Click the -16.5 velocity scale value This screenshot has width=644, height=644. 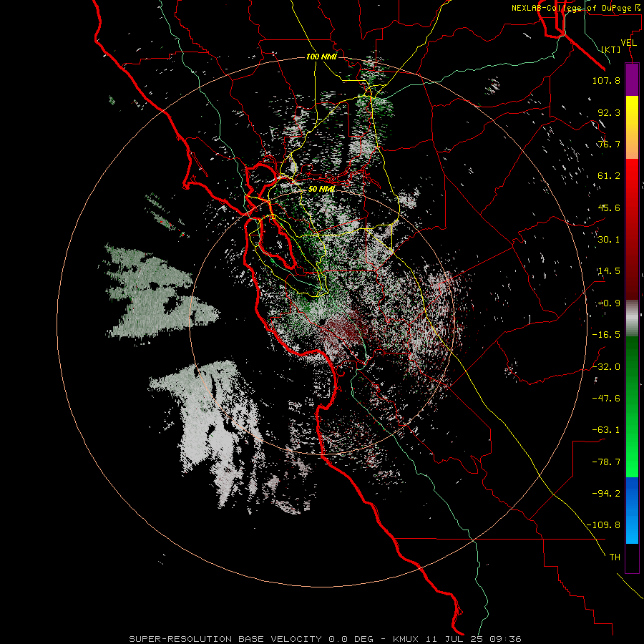[x=606, y=335]
